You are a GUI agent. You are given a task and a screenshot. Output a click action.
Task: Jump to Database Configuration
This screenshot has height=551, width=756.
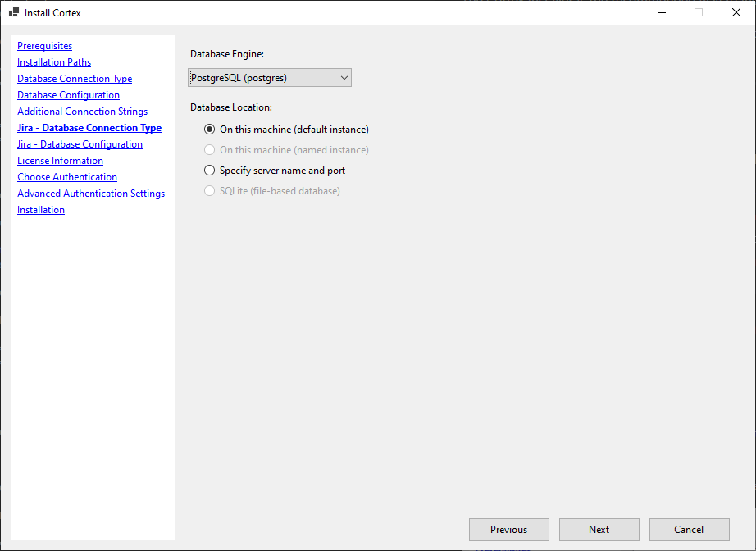point(68,94)
